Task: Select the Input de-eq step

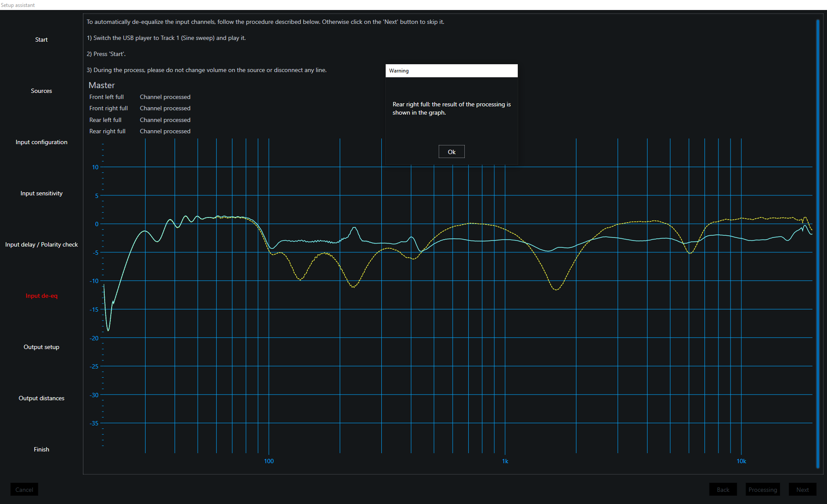Action: [41, 296]
